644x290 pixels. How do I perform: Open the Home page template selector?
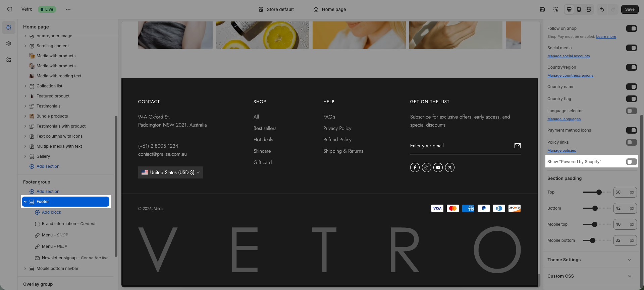[x=330, y=9]
